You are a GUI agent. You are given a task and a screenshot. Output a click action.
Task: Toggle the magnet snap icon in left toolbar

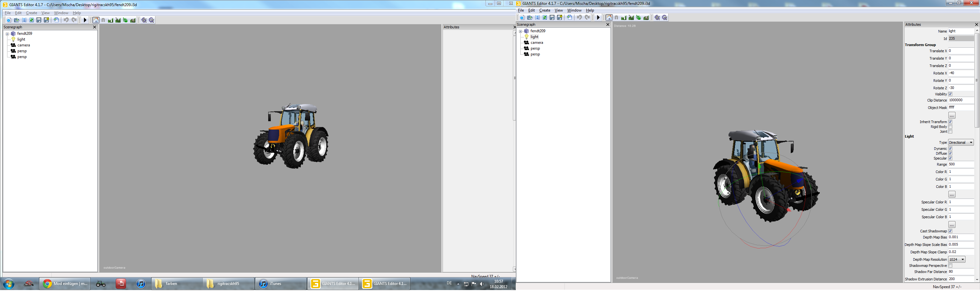pyautogui.click(x=103, y=20)
